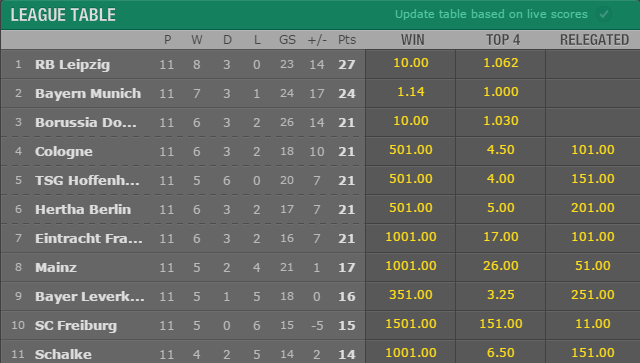Image resolution: width=640 pixels, height=363 pixels.
Task: Pick Cologne RELEGATED odds 101.00
Action: coord(593,150)
